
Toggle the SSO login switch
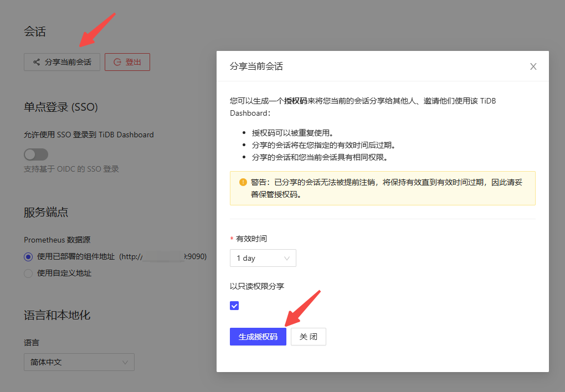(36, 154)
